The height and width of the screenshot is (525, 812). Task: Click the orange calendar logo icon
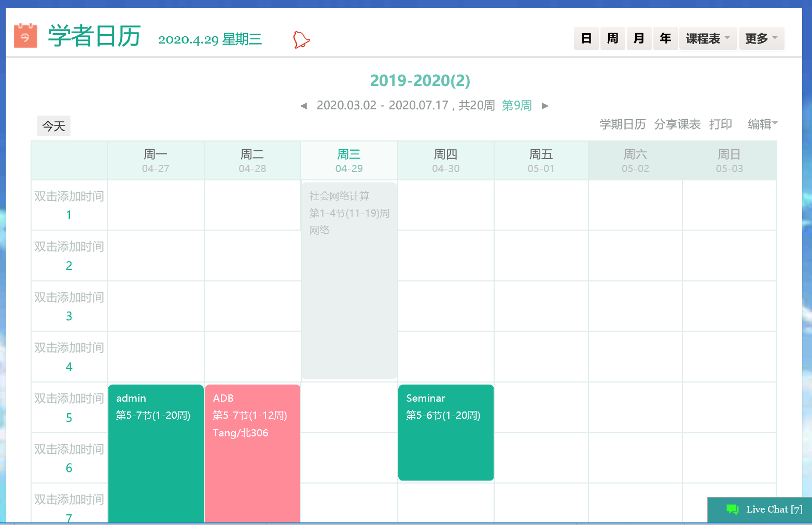pyautogui.click(x=25, y=35)
